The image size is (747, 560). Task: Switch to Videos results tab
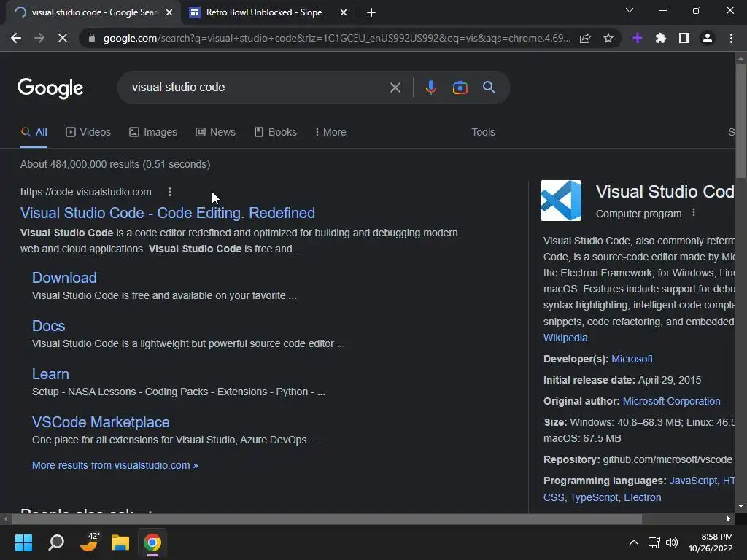point(88,133)
